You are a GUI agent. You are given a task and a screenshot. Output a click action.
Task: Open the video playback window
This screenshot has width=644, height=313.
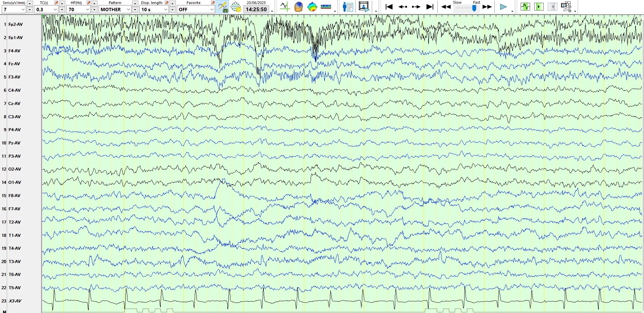click(364, 7)
